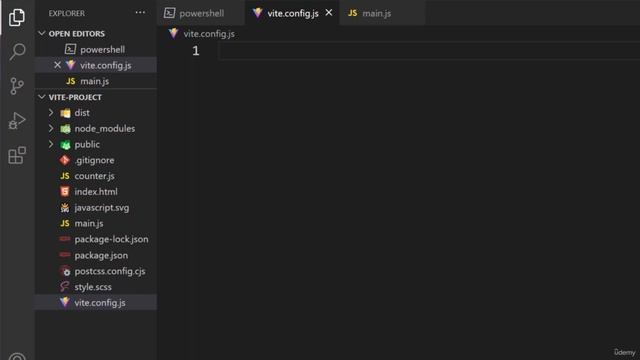640x360 pixels.
Task: Open the Extensions view
Action: pyautogui.click(x=17, y=155)
